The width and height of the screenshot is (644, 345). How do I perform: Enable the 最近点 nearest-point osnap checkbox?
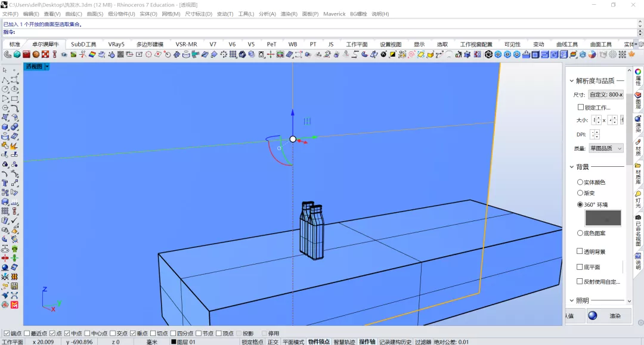(x=27, y=334)
